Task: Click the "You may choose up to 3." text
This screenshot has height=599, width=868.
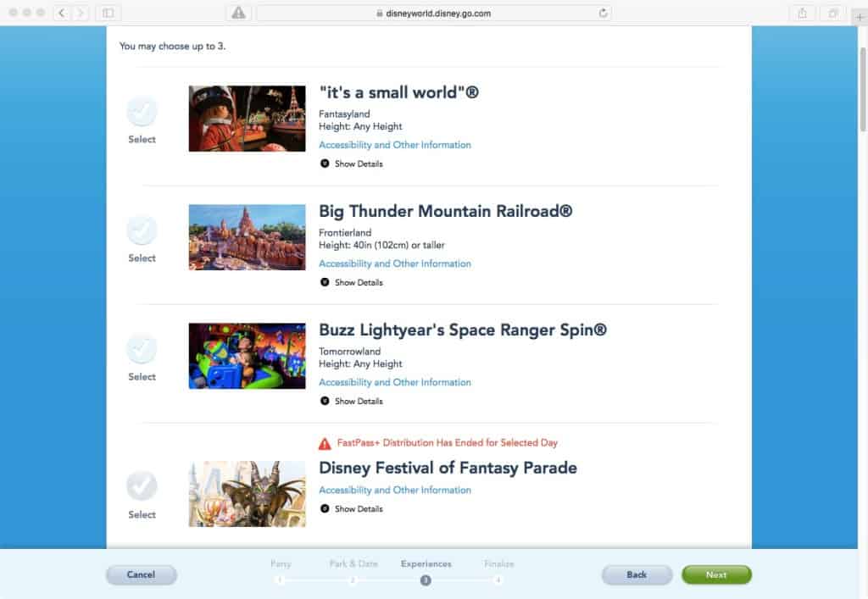Action: (173, 47)
